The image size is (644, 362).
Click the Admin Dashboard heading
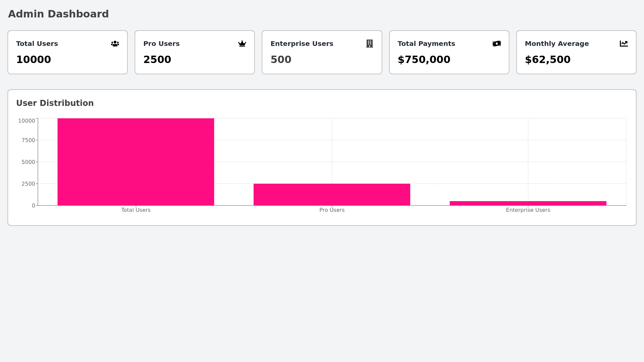click(x=58, y=14)
